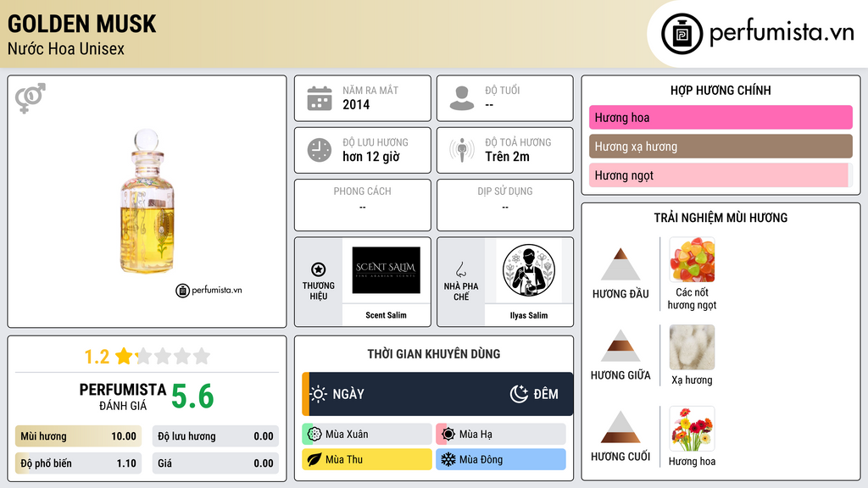Select the Mùa Đông season tile

501,459
